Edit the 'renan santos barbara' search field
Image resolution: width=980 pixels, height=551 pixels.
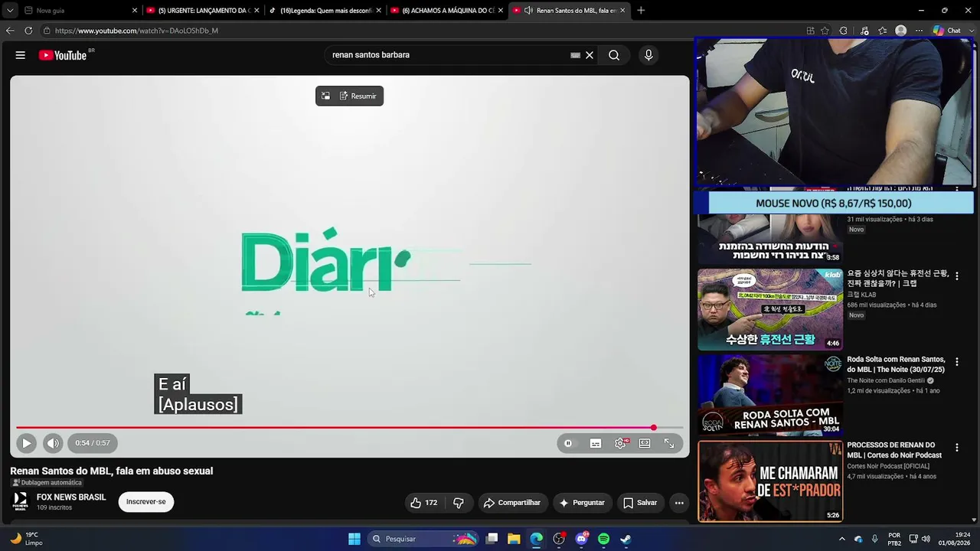pyautogui.click(x=448, y=55)
